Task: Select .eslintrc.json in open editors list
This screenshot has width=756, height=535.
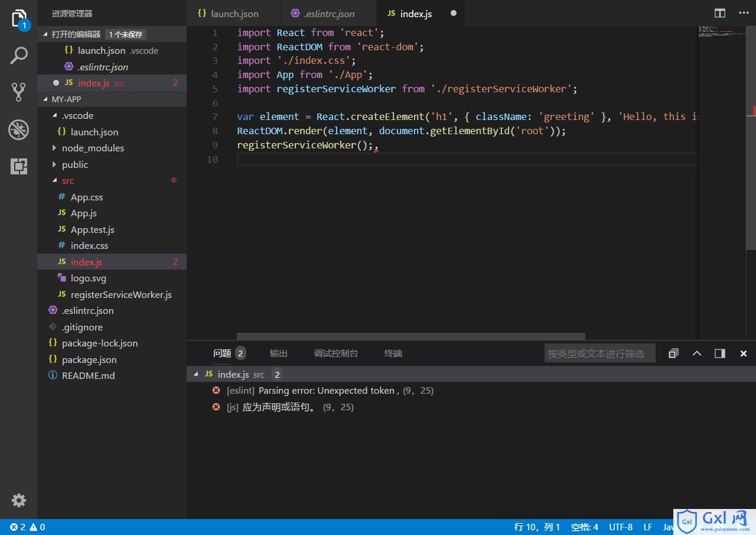Action: click(112, 67)
